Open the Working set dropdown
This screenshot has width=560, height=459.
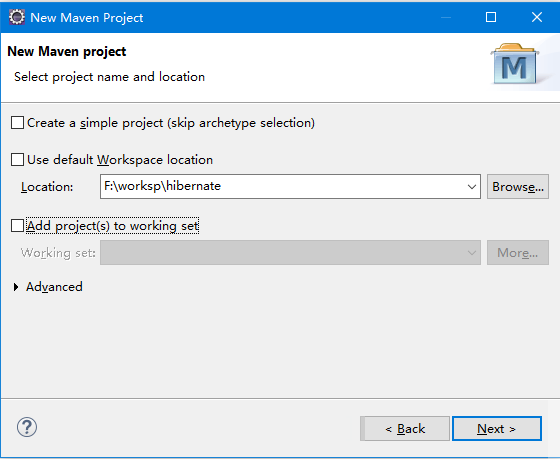coord(290,253)
